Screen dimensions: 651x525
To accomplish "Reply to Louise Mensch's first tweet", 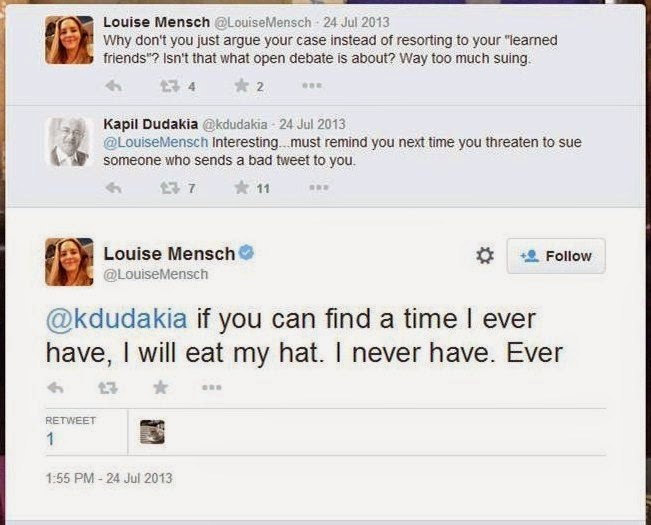I will [x=113, y=86].
